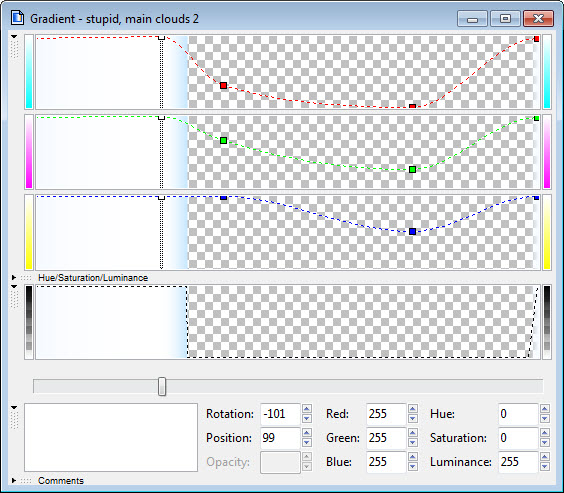
Task: Select the blue square node at curve minimum
Action: 413,232
